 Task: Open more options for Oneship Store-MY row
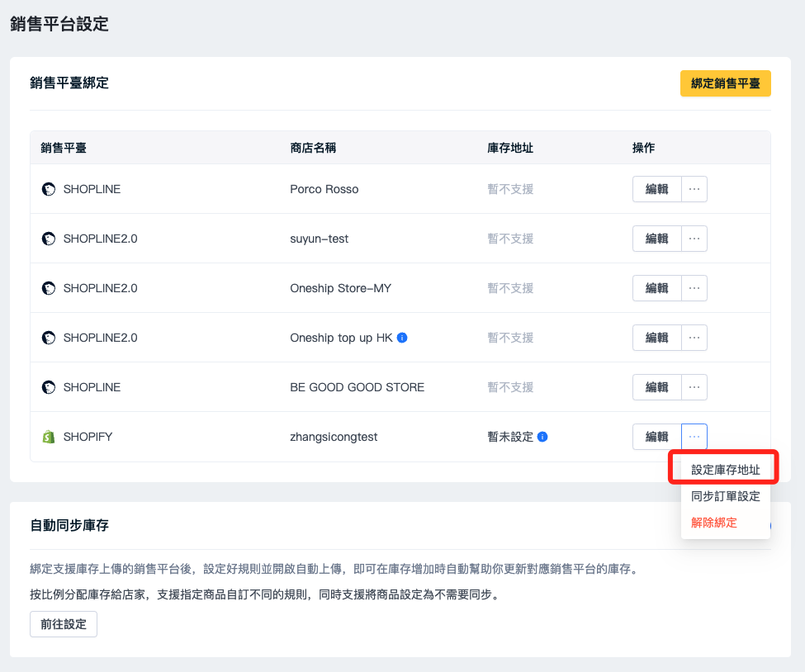pyautogui.click(x=694, y=288)
